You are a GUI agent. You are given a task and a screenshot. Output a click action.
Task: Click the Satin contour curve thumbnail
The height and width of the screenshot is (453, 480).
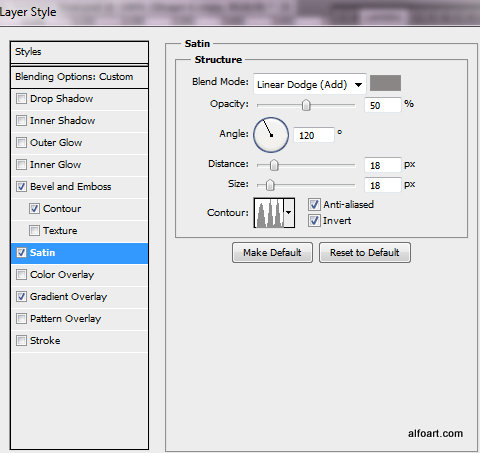[x=269, y=213]
